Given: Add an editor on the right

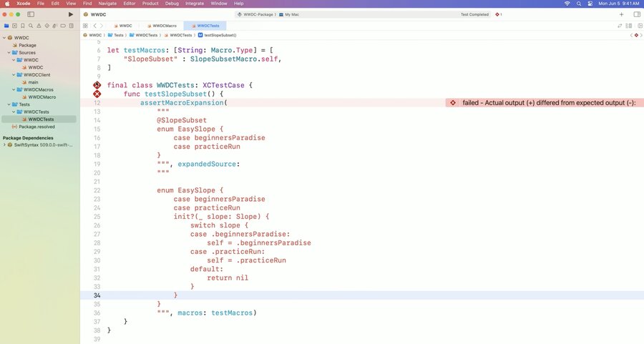Looking at the screenshot, I should click(x=640, y=26).
